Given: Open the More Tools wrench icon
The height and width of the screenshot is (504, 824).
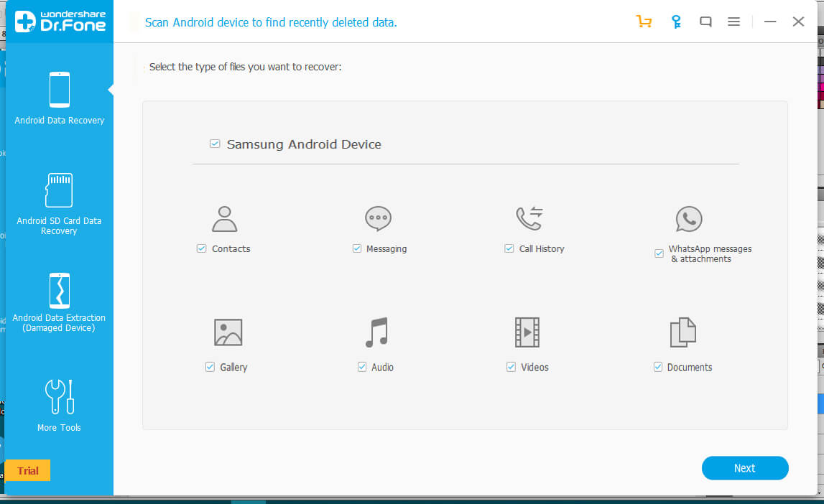Looking at the screenshot, I should click(x=60, y=397).
